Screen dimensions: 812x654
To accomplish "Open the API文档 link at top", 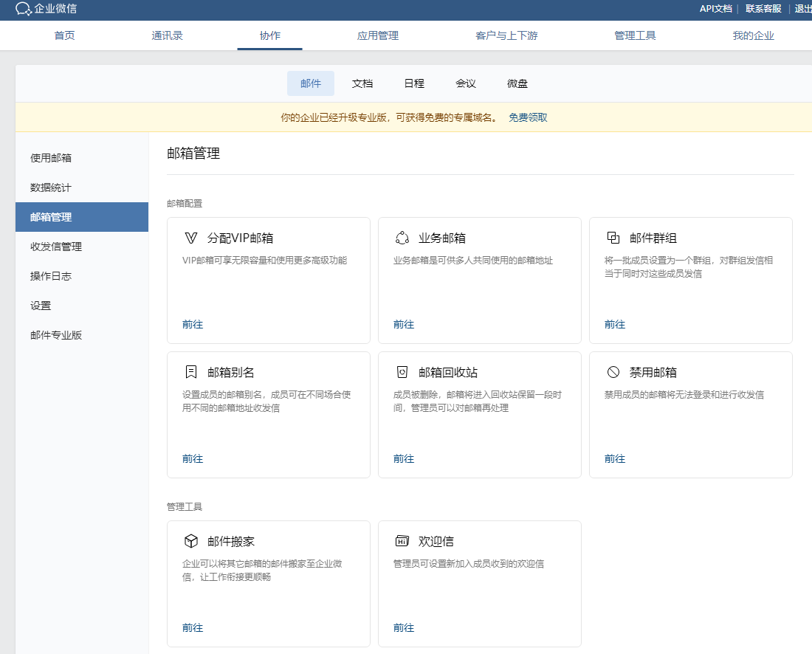I will coord(715,9).
